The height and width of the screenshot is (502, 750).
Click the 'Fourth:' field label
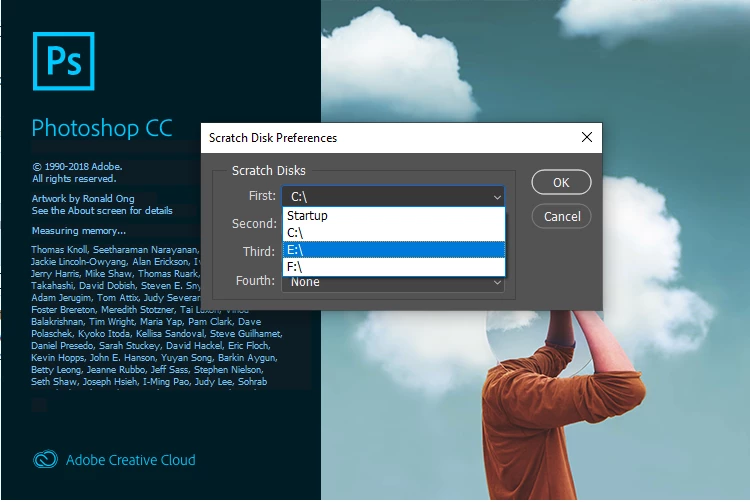pyautogui.click(x=255, y=280)
